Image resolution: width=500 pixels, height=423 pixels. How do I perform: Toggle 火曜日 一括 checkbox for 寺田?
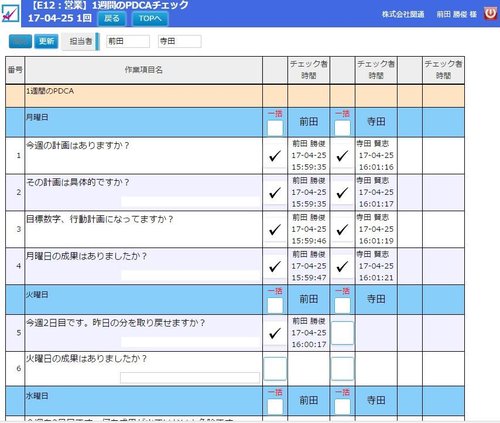coord(342,305)
